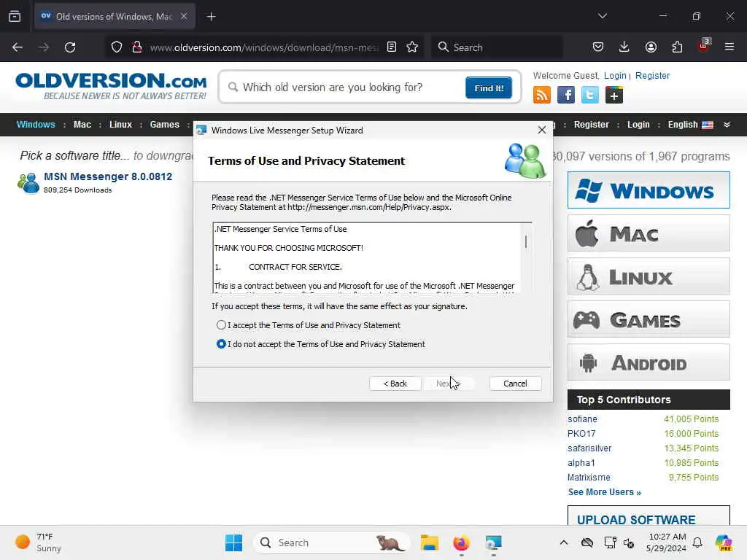Open contributor PKO17 profile
This screenshot has width=747, height=560.
click(581, 434)
